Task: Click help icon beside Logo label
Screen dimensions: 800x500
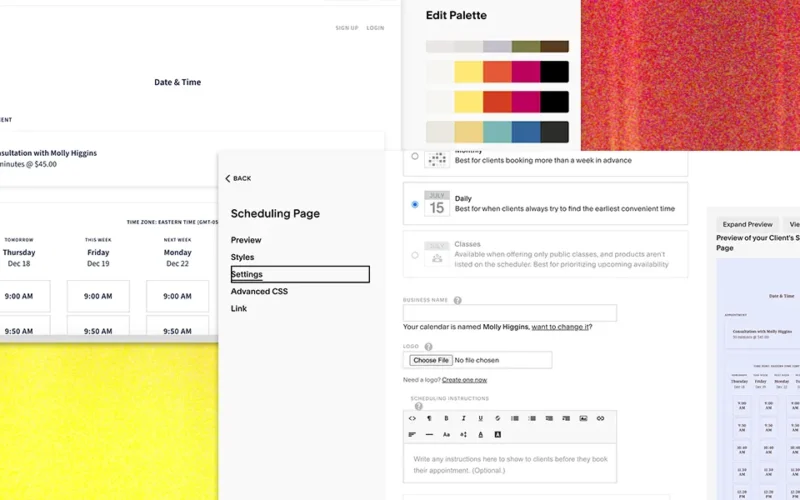Action: point(429,347)
